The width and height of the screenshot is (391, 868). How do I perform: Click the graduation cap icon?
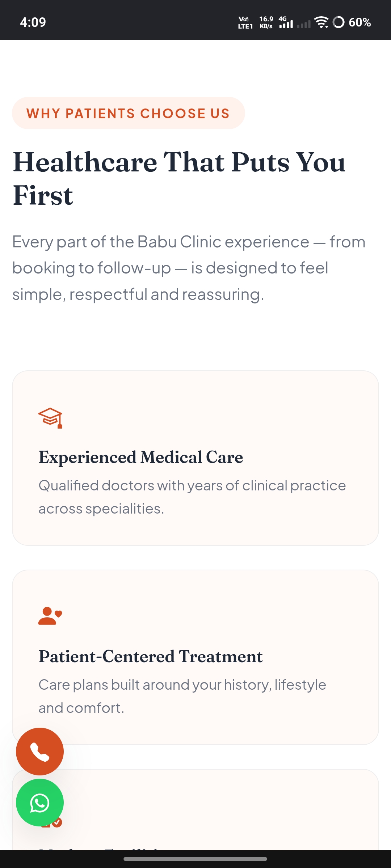click(x=50, y=418)
